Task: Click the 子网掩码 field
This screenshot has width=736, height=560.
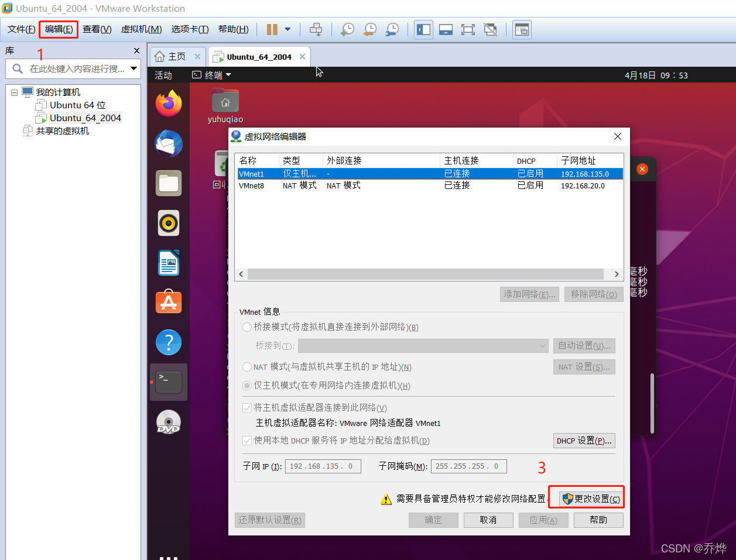Action: tap(469, 466)
